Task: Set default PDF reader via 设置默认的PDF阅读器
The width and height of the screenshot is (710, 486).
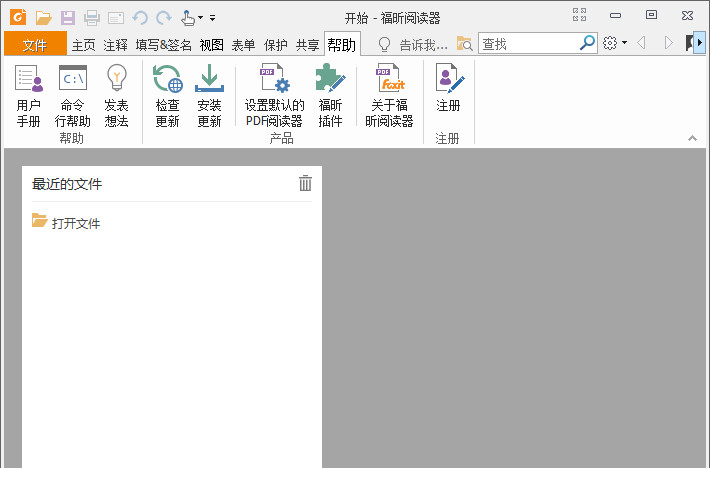Action: tap(274, 96)
